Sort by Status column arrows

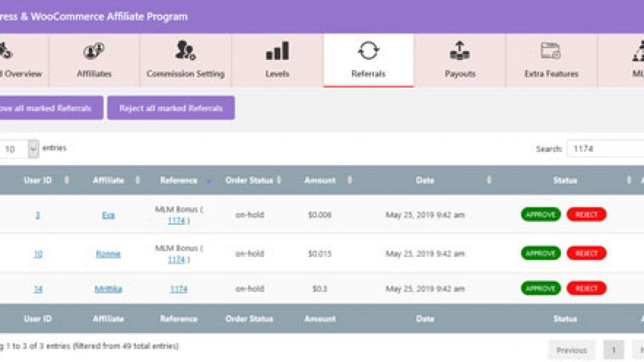pyautogui.click(x=628, y=180)
